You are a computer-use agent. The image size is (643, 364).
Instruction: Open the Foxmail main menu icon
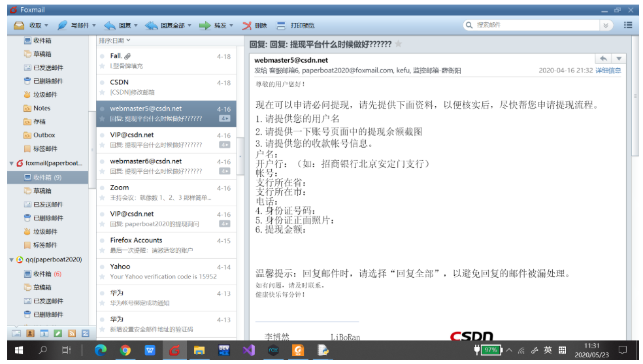[x=628, y=25]
